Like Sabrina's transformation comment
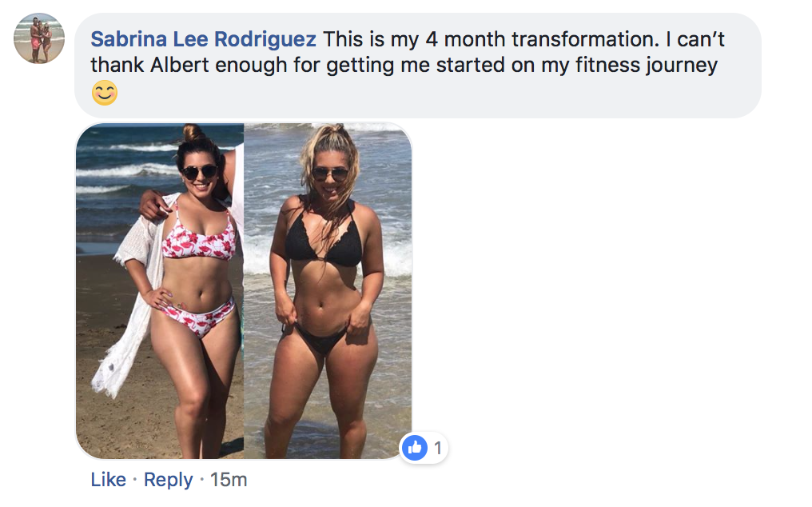The image size is (812, 507). coord(108,480)
